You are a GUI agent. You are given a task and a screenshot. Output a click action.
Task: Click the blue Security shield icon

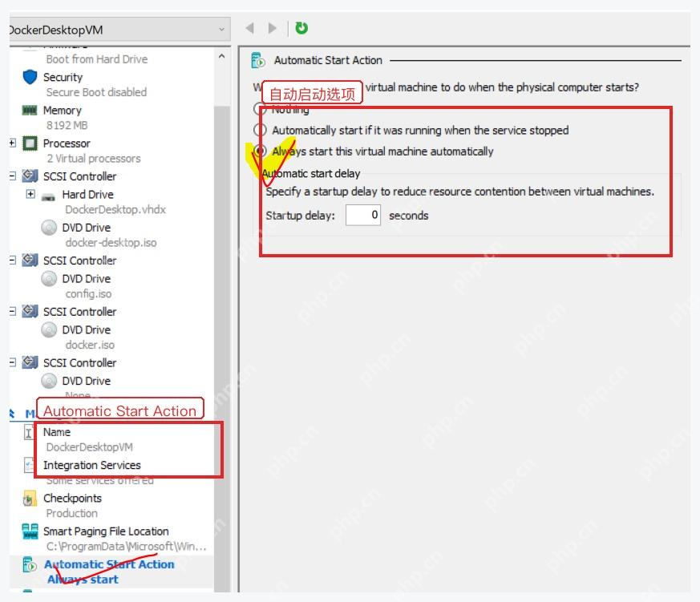pos(30,77)
